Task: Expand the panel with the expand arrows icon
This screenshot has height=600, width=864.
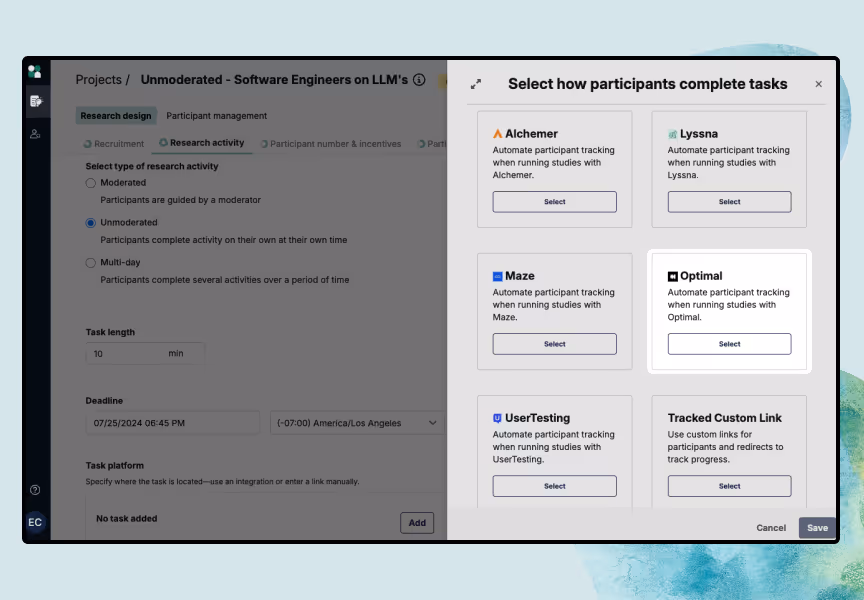Action: (476, 84)
